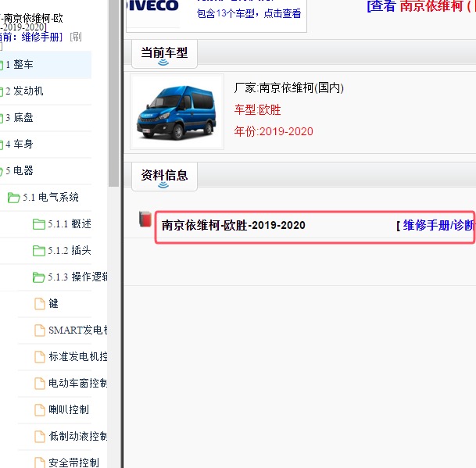Open the 电动车窗控制 document
This screenshot has height=468, width=476.
click(x=78, y=383)
